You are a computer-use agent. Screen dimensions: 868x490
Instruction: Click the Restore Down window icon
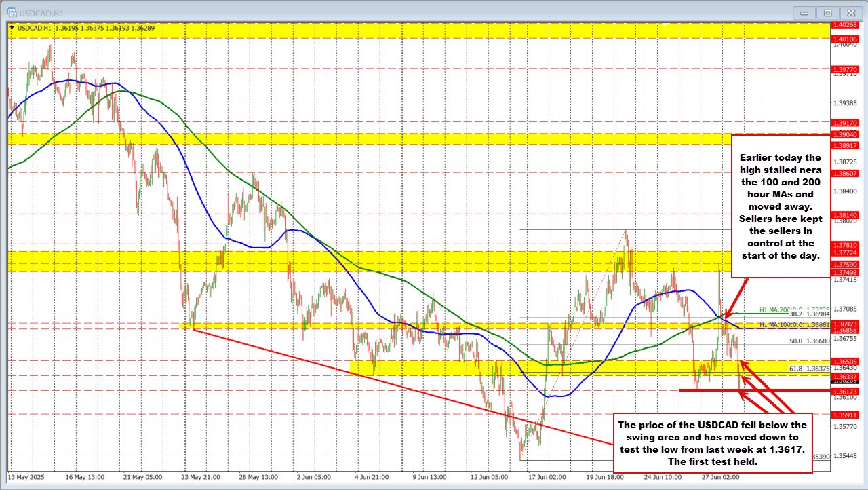[x=827, y=12]
